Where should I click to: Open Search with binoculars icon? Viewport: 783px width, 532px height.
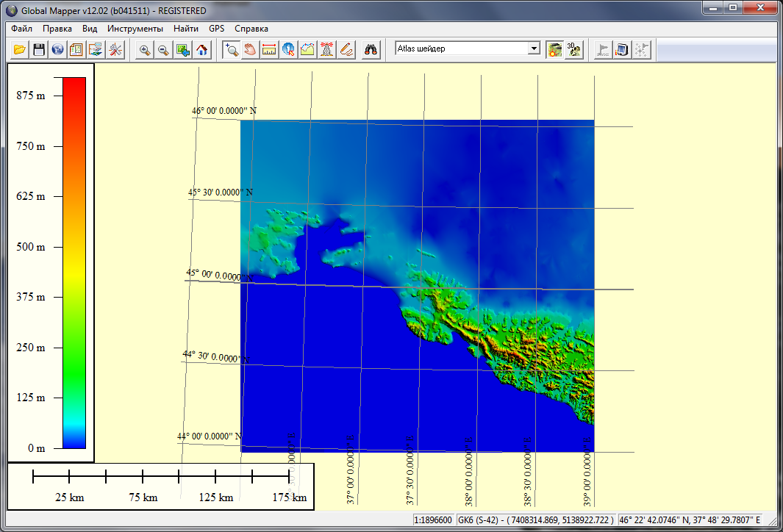point(372,50)
